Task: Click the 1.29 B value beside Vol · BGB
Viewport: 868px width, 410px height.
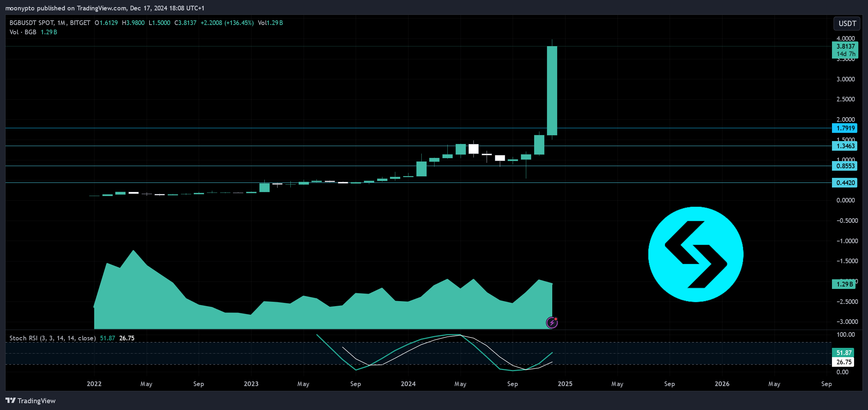Action: pyautogui.click(x=49, y=32)
